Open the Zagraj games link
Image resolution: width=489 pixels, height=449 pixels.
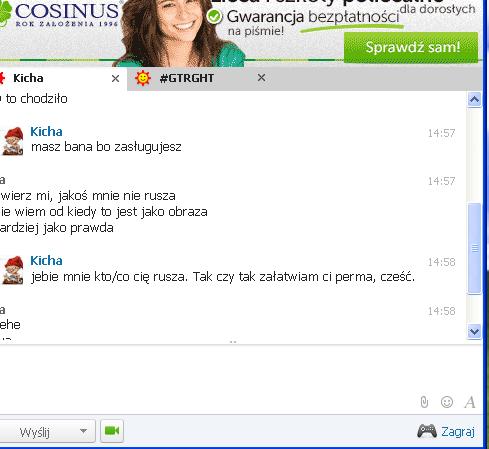click(458, 432)
